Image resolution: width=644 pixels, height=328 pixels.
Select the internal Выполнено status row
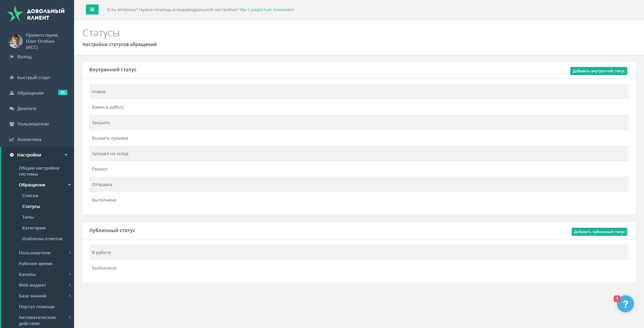click(359, 200)
